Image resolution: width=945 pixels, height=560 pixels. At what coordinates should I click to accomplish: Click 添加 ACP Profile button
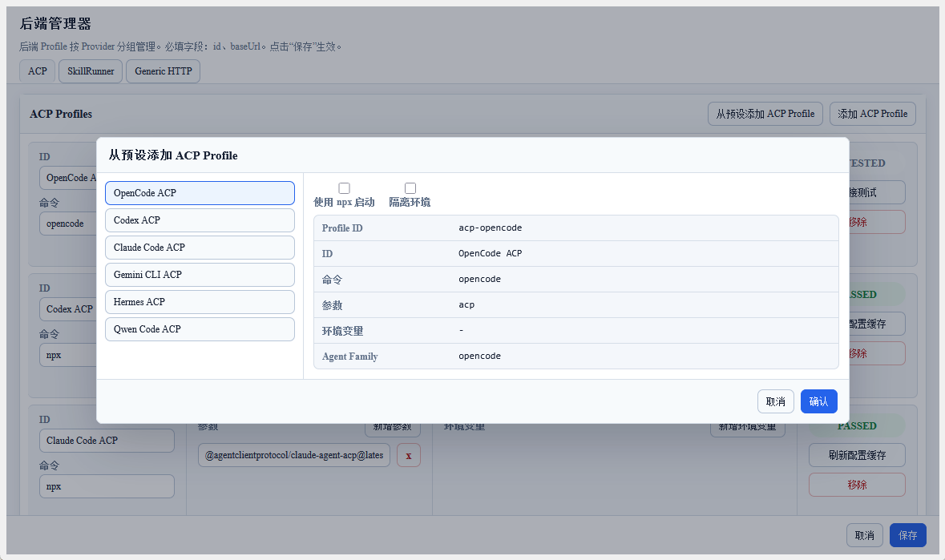tap(872, 114)
